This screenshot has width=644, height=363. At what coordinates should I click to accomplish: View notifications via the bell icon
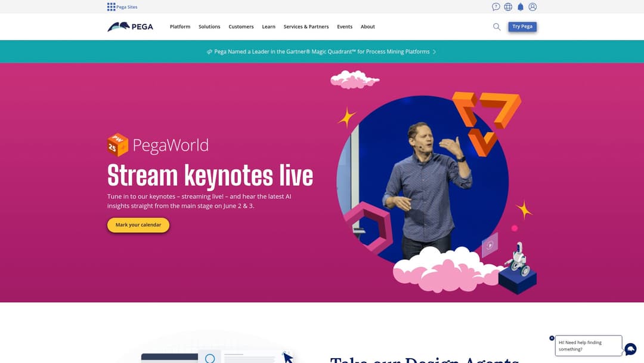click(521, 7)
